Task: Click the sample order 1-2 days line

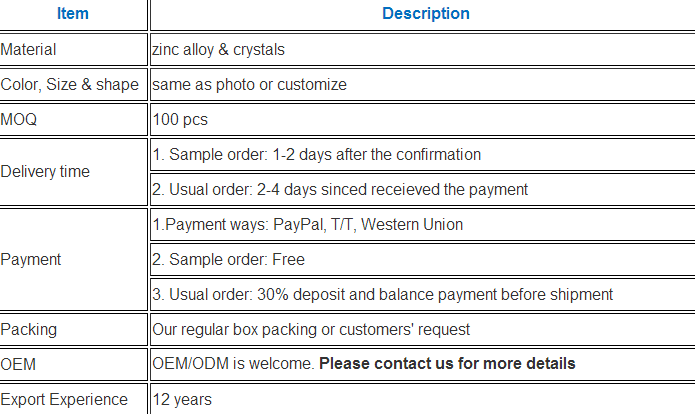Action: click(317, 154)
